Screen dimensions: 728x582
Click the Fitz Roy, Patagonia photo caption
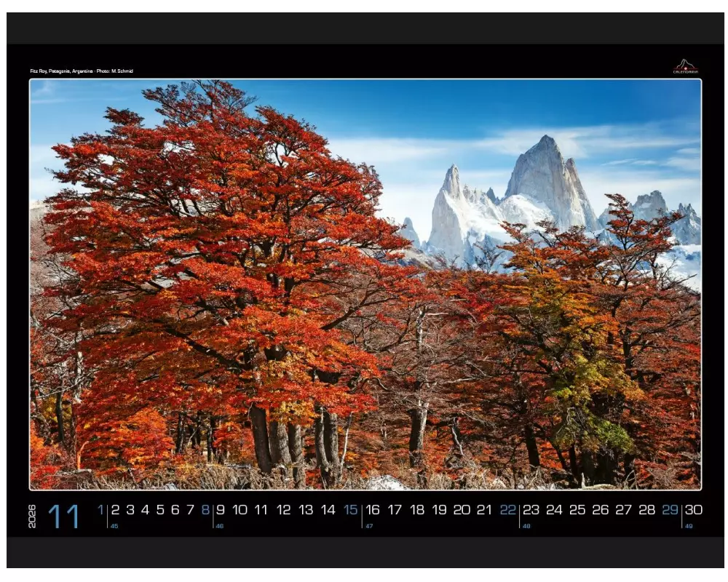point(82,71)
